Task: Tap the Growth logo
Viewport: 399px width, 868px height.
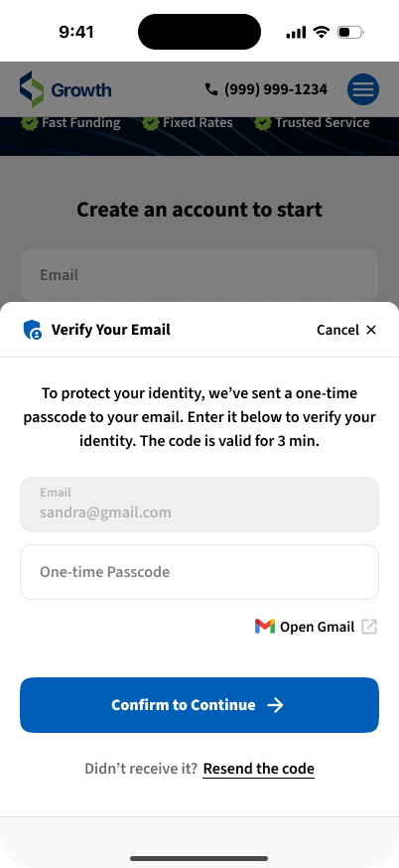Action: click(66, 89)
